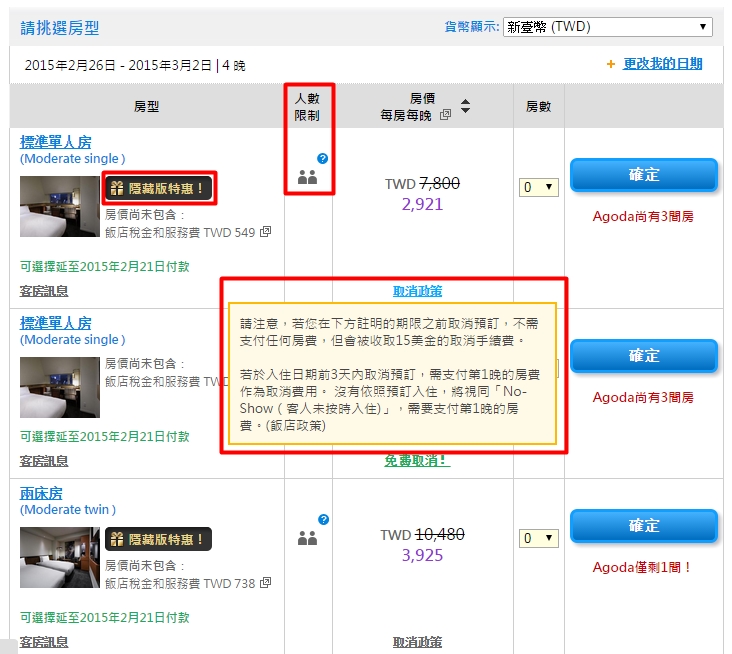Expand room count dropdown for the 兩床房 row
This screenshot has width=732, height=654.
[539, 538]
